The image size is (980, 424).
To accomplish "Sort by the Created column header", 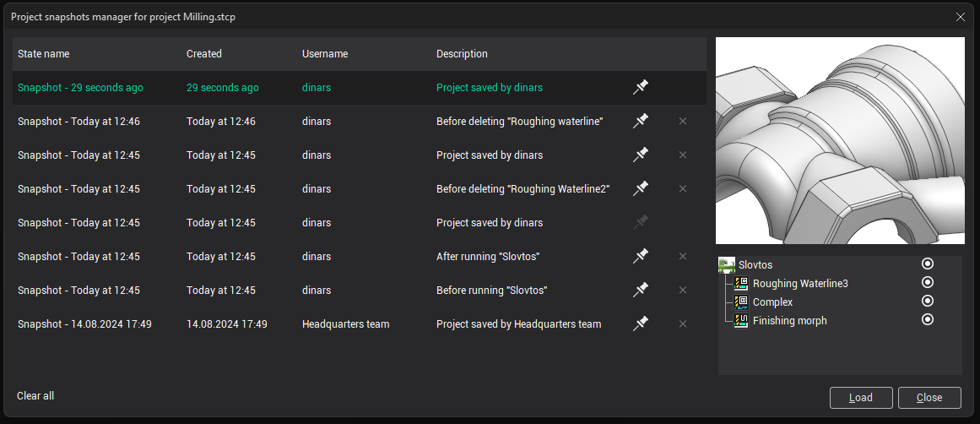I will point(204,54).
